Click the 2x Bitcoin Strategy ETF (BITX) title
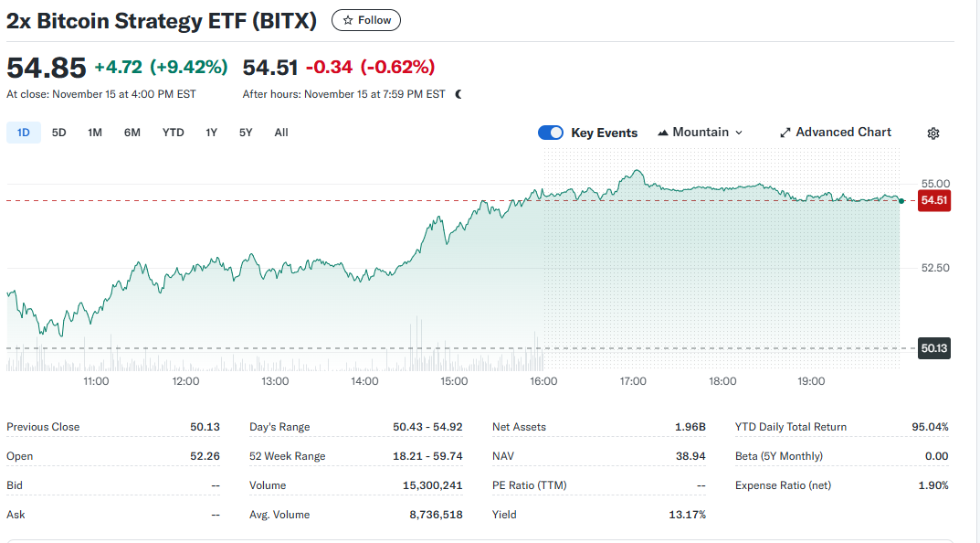The width and height of the screenshot is (980, 543). [x=162, y=21]
